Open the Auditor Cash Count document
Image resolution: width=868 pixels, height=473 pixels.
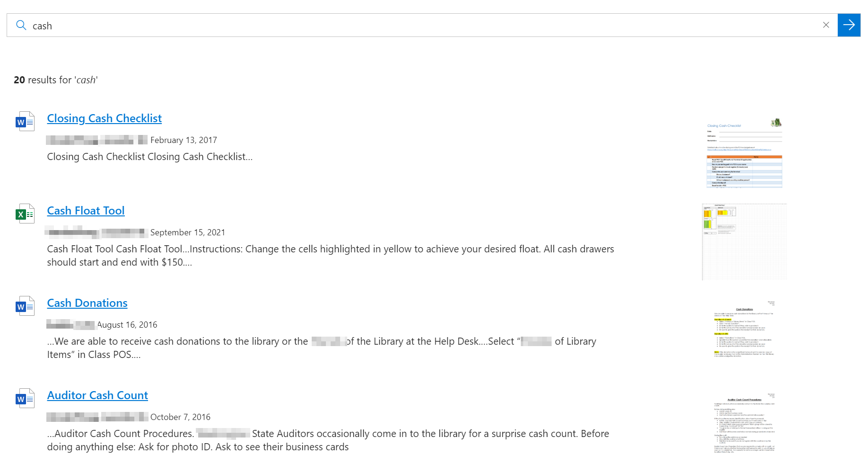coord(97,395)
